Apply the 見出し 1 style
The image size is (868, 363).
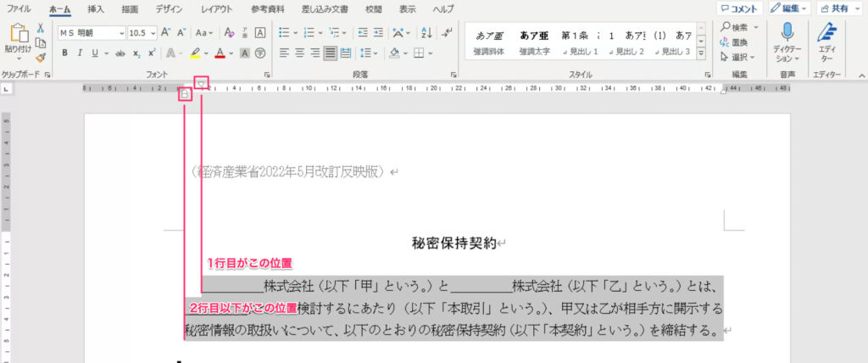pos(580,43)
